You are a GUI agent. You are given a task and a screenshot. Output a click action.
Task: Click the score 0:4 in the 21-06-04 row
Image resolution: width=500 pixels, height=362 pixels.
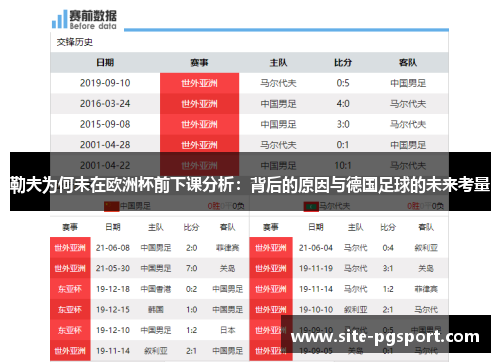point(388,248)
